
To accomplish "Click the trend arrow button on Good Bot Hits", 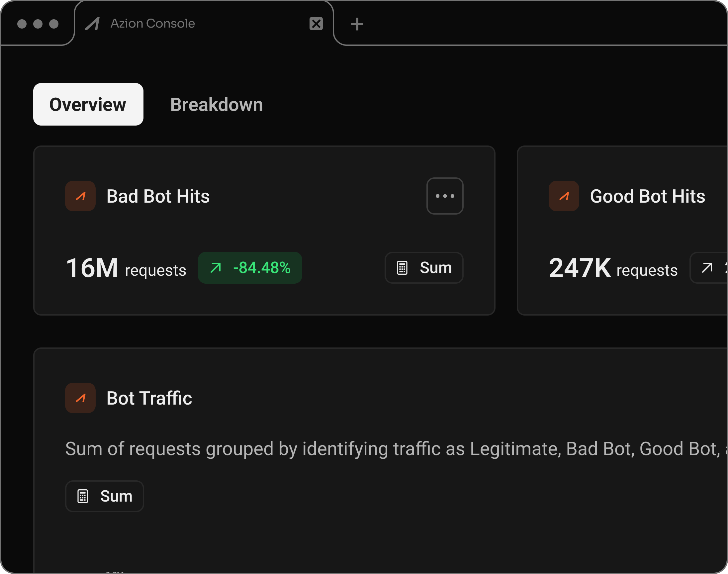I will coord(707,268).
